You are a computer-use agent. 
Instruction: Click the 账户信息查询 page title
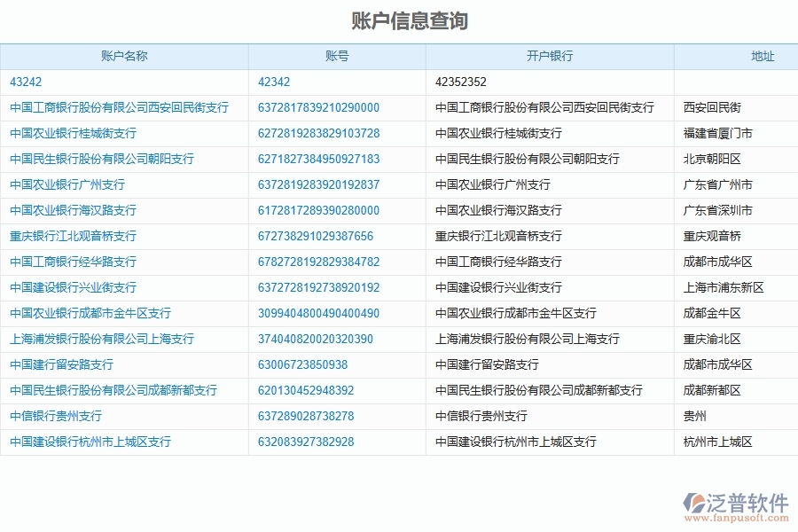click(398, 15)
